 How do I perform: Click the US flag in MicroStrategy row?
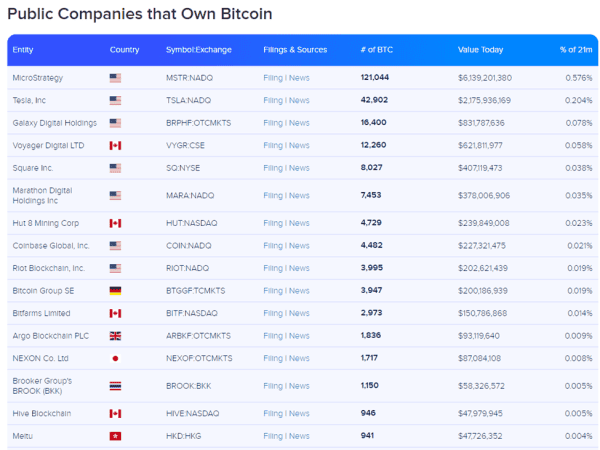click(115, 77)
